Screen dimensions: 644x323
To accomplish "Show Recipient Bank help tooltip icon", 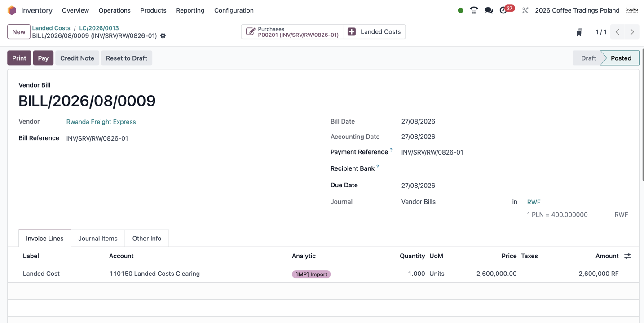I will click(377, 167).
